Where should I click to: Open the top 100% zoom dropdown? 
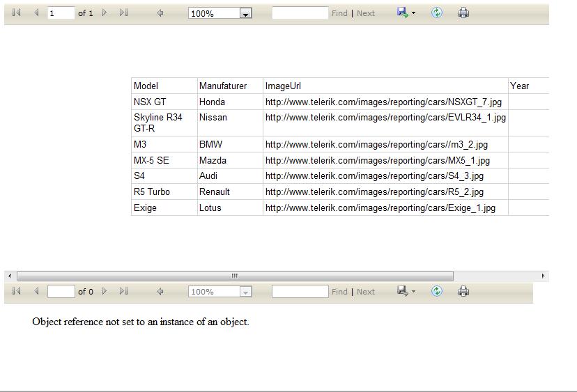click(245, 14)
